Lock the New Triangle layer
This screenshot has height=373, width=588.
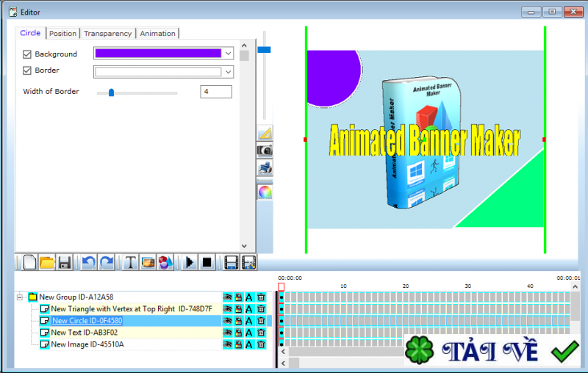pyautogui.click(x=238, y=309)
